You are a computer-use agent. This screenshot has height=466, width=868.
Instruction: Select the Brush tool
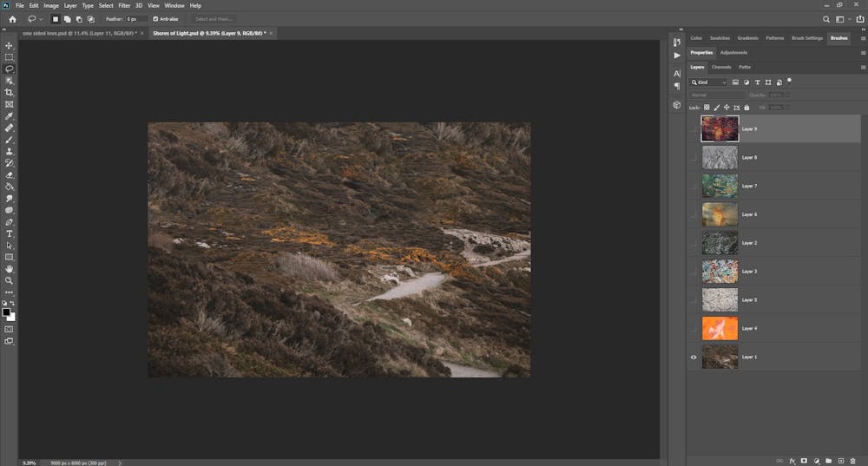[9, 140]
